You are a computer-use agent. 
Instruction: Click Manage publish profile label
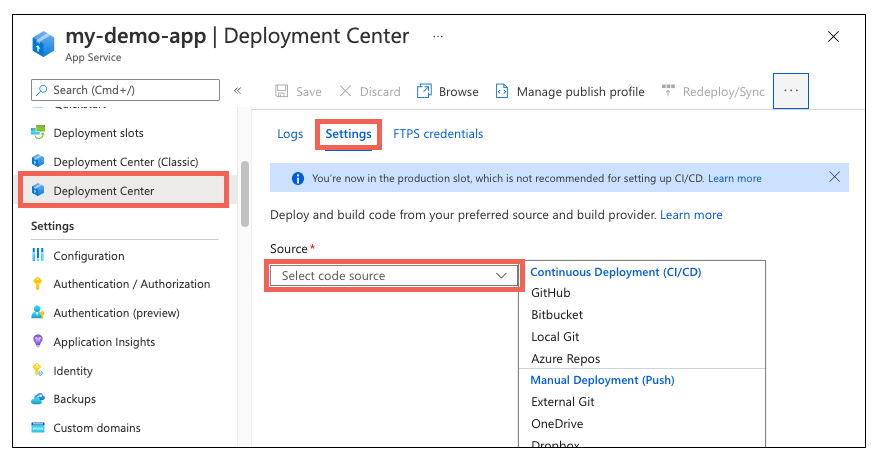click(580, 92)
